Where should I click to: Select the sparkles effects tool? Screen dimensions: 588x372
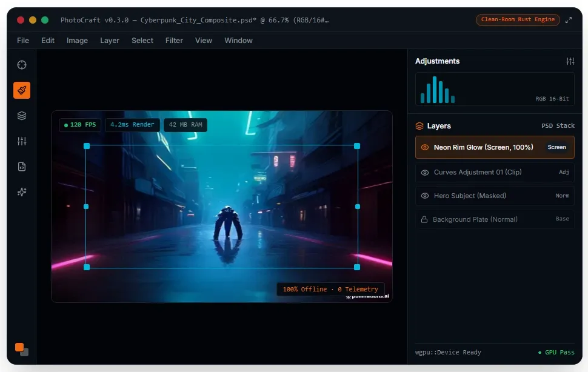(22, 192)
